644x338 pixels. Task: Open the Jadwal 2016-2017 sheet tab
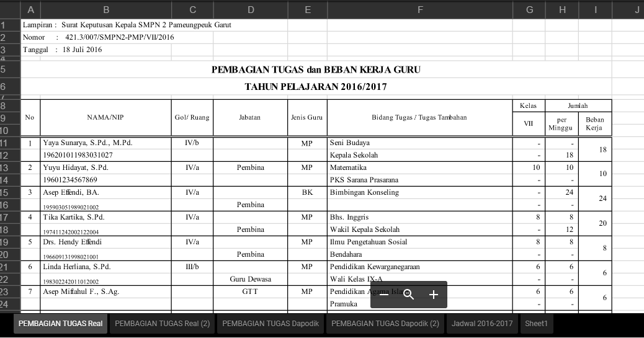(482, 324)
